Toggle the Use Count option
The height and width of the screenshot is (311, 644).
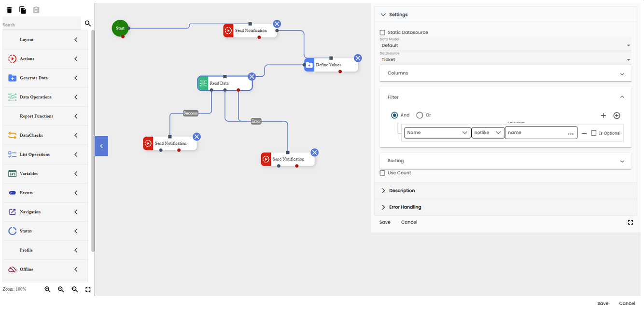coord(382,172)
